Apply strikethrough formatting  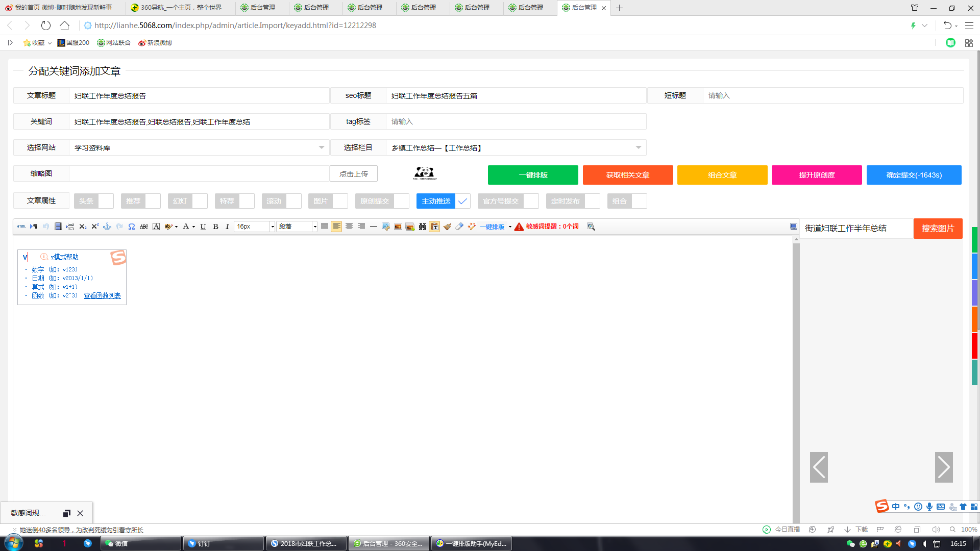click(144, 227)
